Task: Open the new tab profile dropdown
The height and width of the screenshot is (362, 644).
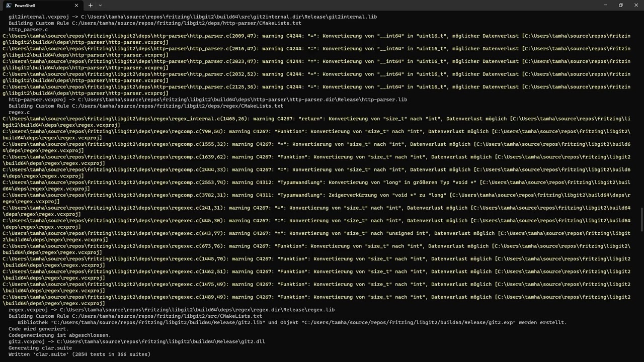Action: coord(100,5)
